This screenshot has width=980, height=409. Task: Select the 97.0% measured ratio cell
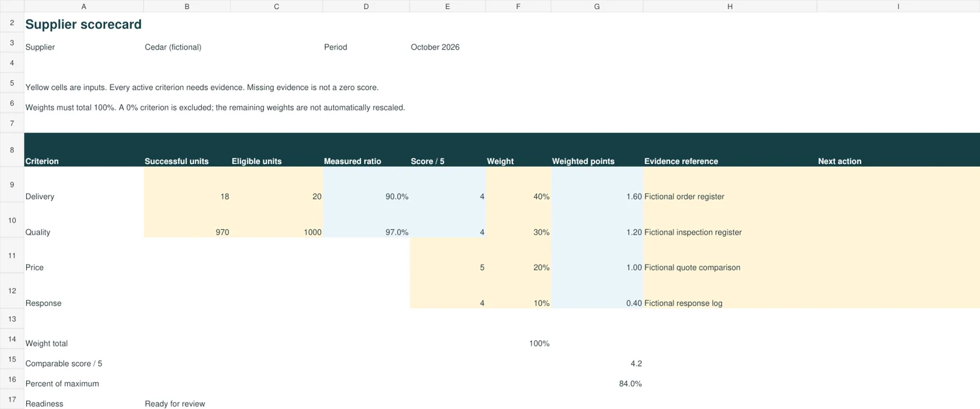pyautogui.click(x=366, y=220)
